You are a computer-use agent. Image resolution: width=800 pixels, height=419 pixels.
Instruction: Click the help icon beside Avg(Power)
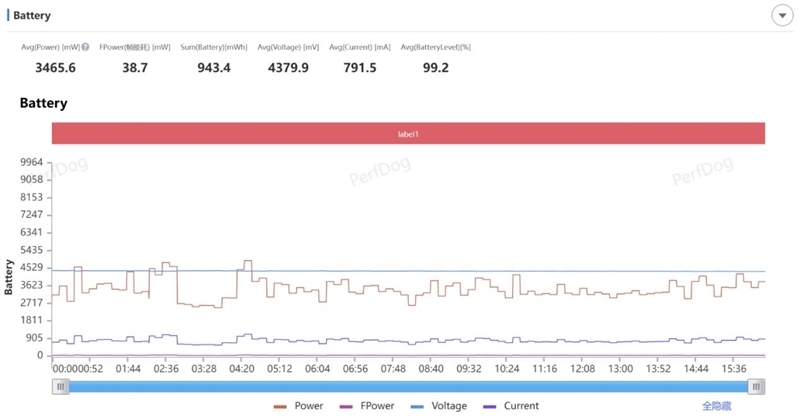point(85,47)
